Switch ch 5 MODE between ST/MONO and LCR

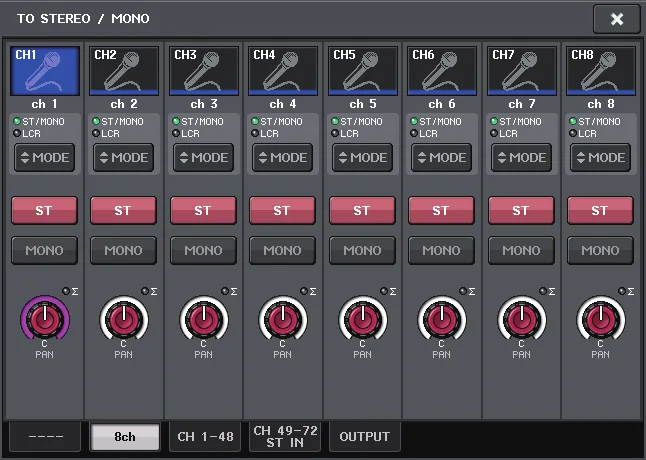363,157
